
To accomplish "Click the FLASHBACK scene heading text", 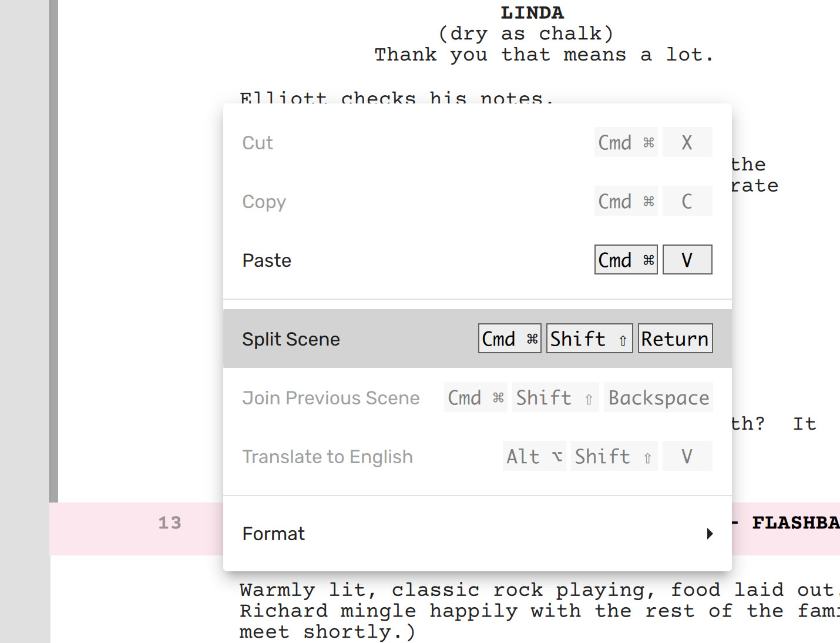I will tap(795, 523).
